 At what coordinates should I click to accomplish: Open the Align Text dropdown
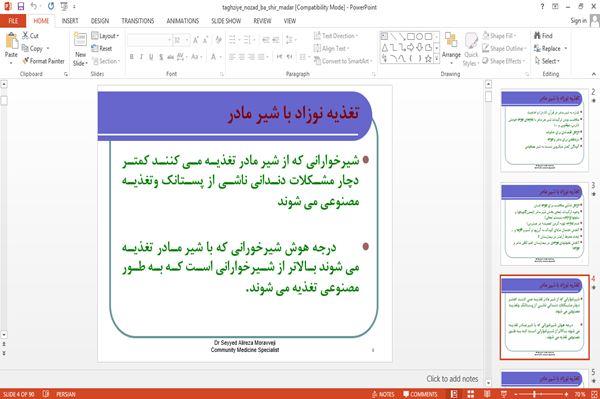tap(331, 49)
